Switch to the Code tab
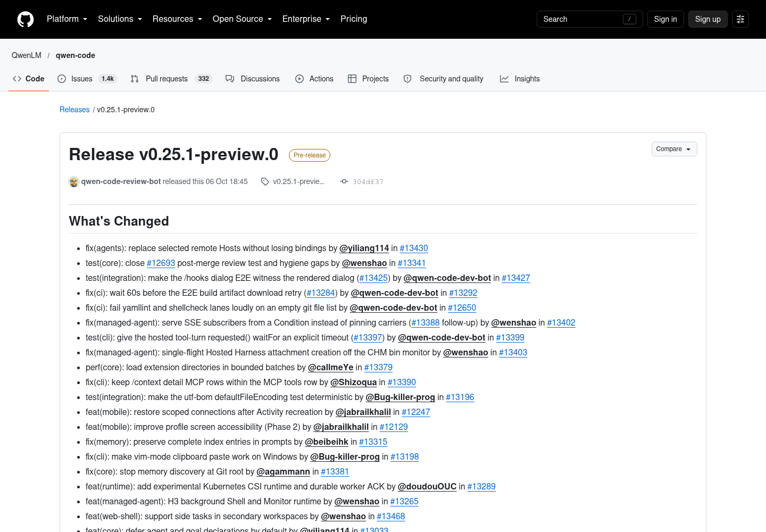766x532 pixels. (x=29, y=79)
